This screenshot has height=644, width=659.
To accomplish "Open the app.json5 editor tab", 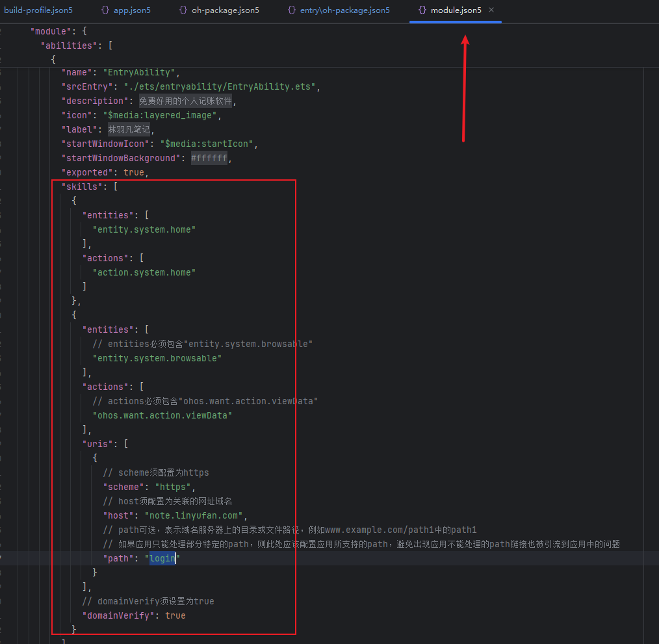I will click(x=132, y=10).
